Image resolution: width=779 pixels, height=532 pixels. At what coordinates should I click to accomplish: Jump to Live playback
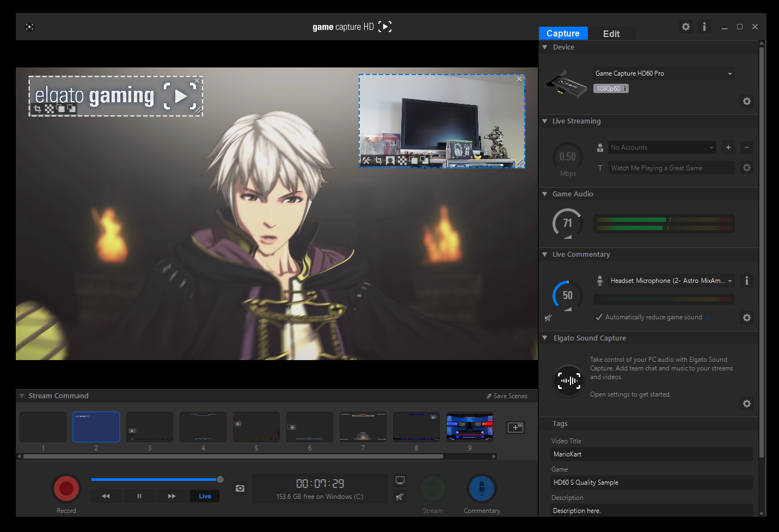(x=205, y=496)
